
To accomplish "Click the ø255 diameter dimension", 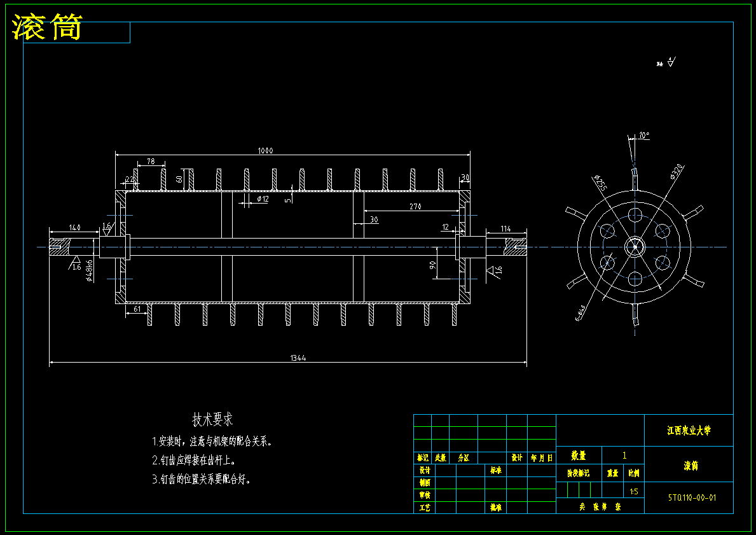I will coord(600,183).
